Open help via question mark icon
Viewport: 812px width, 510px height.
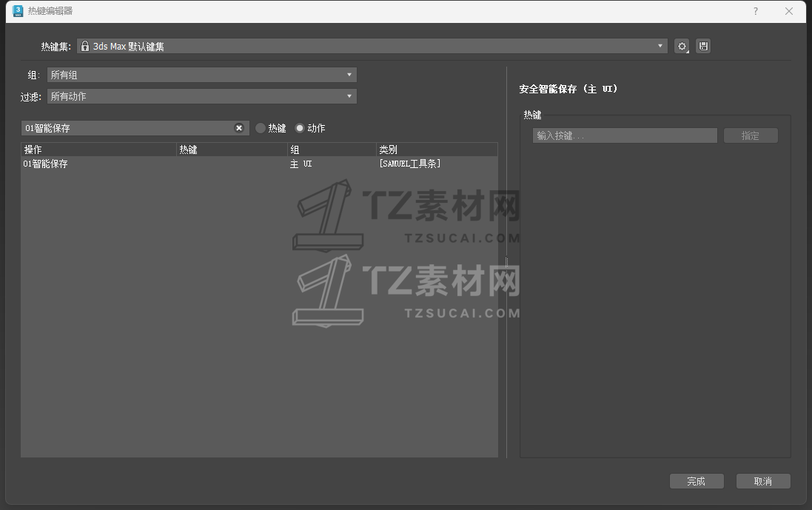756,11
